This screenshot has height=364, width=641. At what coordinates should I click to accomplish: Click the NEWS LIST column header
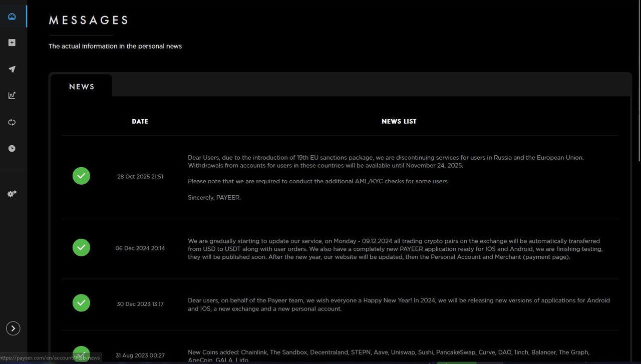click(399, 121)
